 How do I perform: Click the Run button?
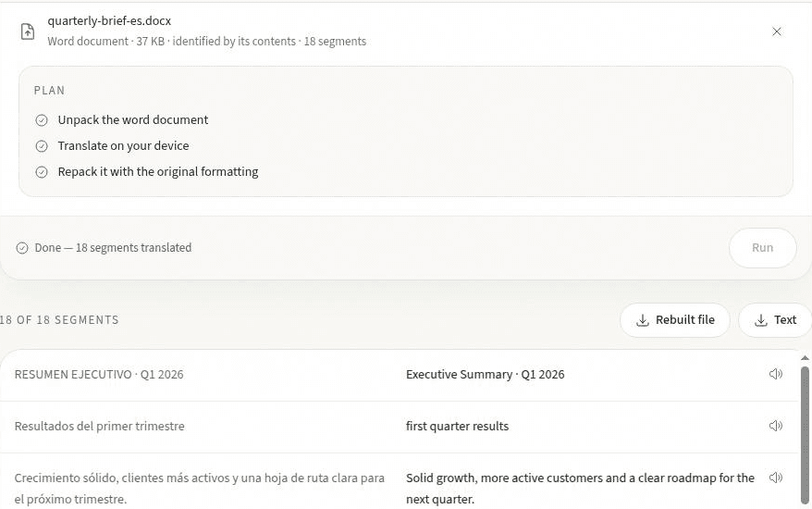coord(762,248)
